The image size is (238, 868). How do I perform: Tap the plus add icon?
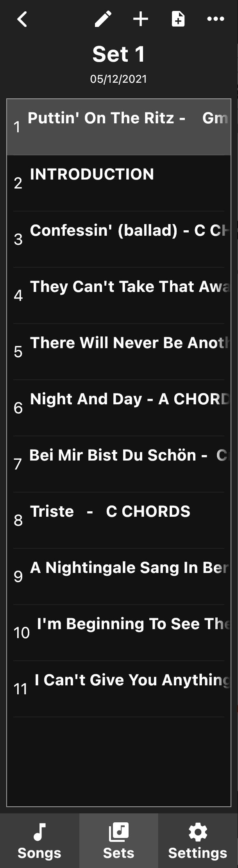[x=141, y=19]
